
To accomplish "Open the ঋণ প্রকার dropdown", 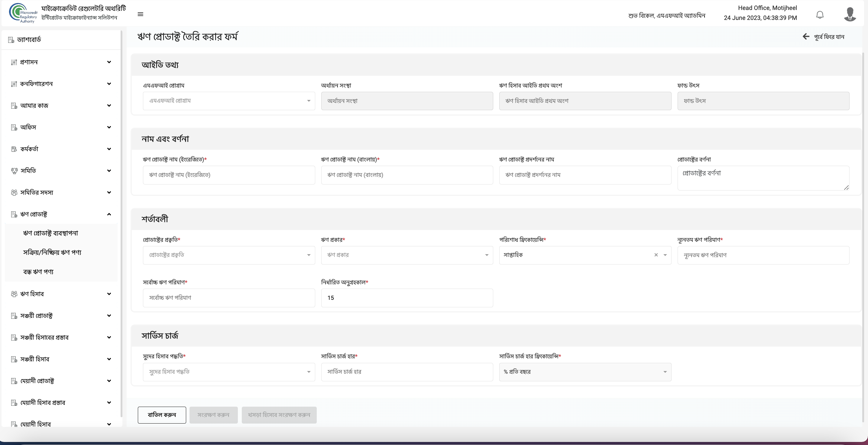I will [407, 255].
